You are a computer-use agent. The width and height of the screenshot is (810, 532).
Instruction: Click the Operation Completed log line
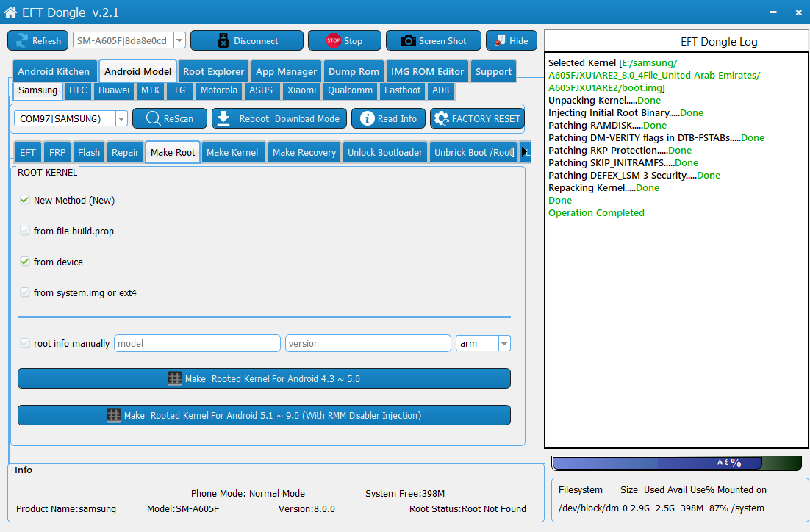596,213
